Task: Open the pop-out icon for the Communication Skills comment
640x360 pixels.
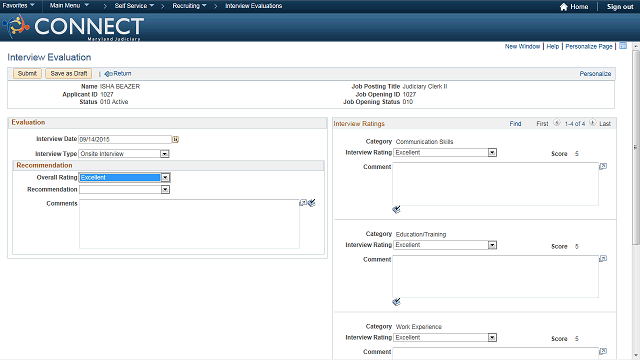Action: (x=603, y=166)
